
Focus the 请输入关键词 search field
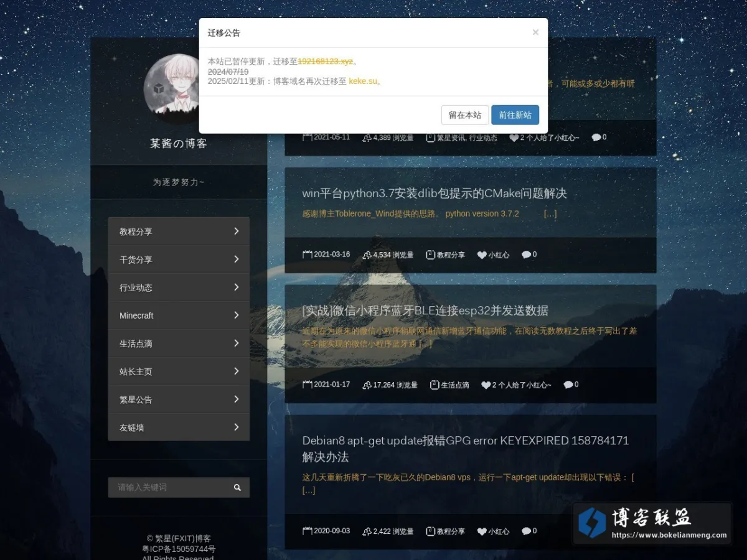tap(167, 487)
